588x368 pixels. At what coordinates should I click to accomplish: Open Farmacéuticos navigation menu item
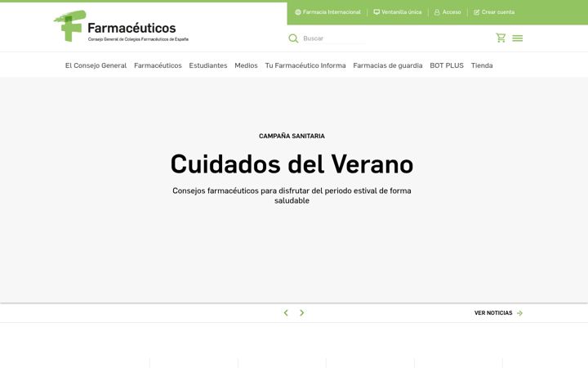click(x=158, y=65)
